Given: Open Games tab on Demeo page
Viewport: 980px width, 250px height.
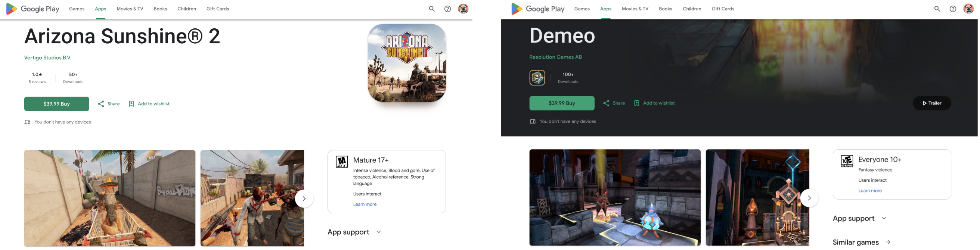Looking at the screenshot, I should click(x=582, y=9).
